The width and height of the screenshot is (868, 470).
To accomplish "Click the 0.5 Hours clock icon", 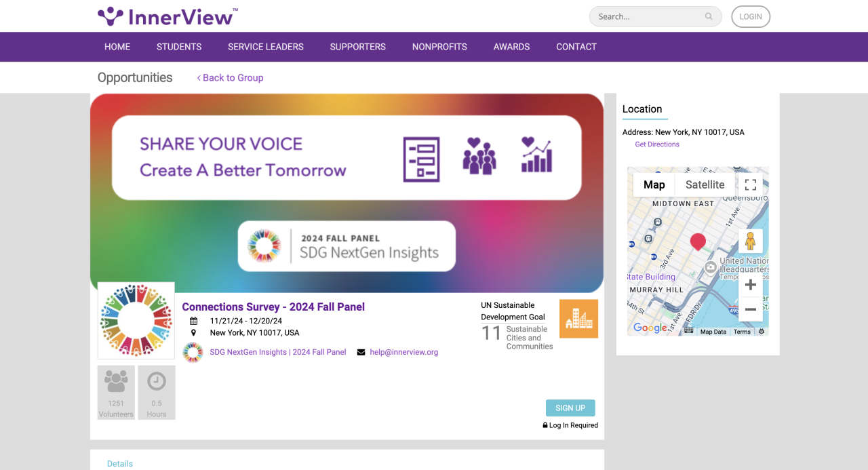I will 157,381.
